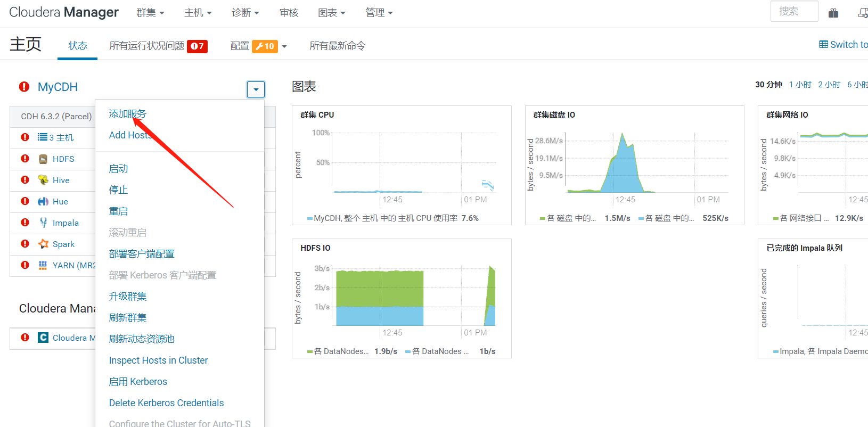The height and width of the screenshot is (427, 868).
Task: Choose 启动 in the cluster menu
Action: click(x=118, y=169)
